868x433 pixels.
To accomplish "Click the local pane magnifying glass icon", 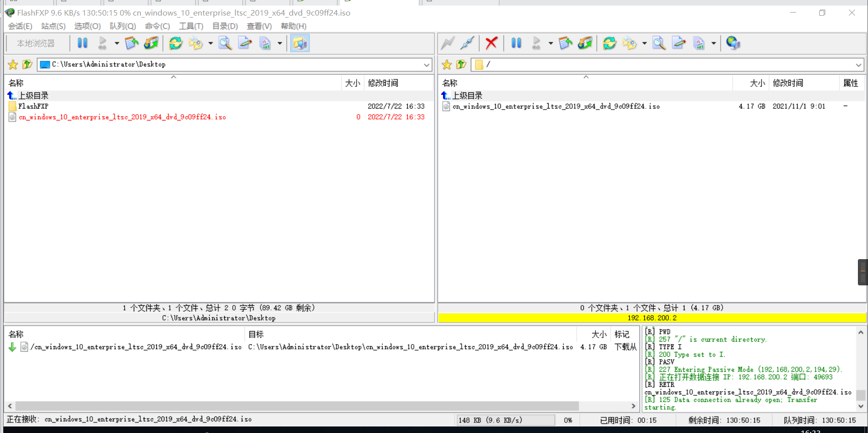I will [x=225, y=43].
